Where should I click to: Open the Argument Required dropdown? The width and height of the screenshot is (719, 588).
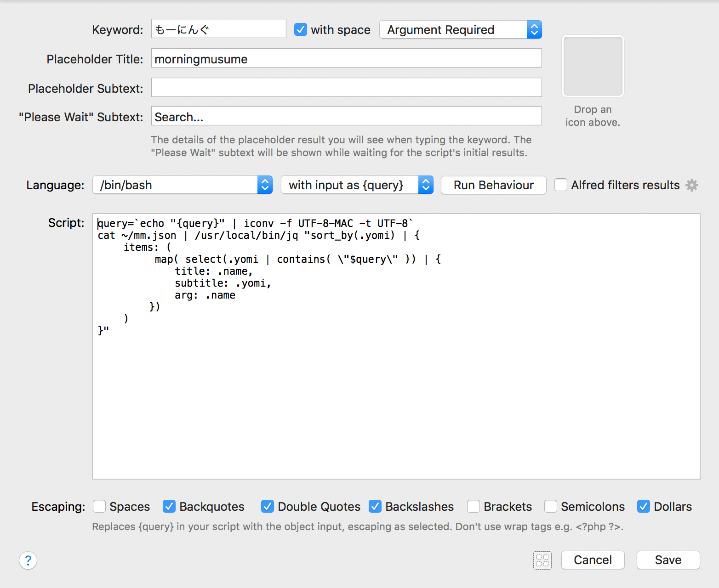click(460, 30)
